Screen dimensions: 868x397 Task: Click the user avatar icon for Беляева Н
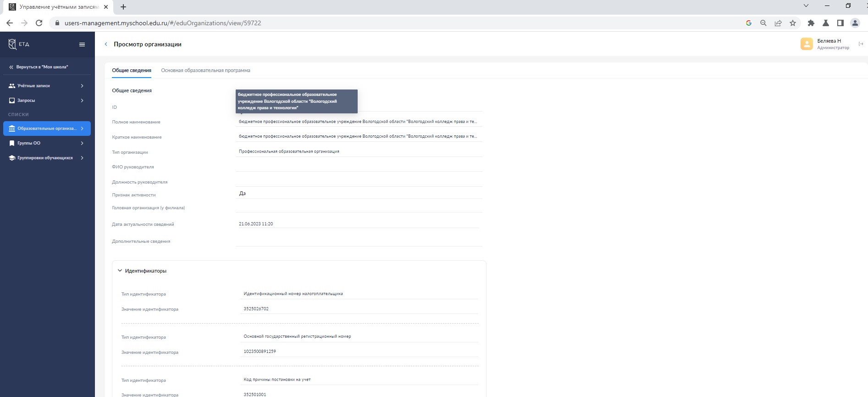[x=806, y=44]
